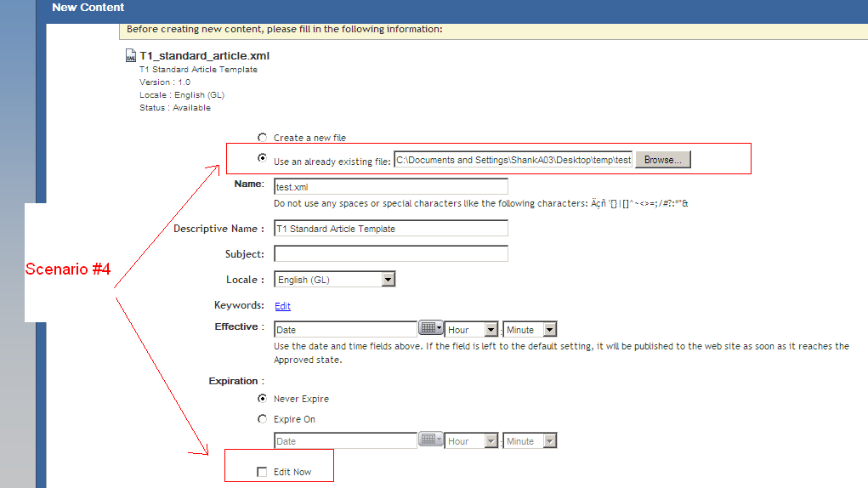Click the existing file path field

[x=513, y=159]
